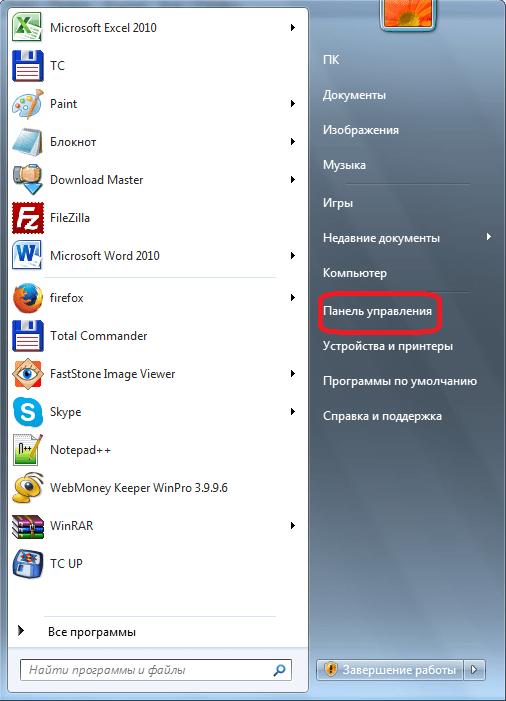Image resolution: width=506 pixels, height=701 pixels.
Task: Open the Firefox browser icon
Action: (28, 298)
